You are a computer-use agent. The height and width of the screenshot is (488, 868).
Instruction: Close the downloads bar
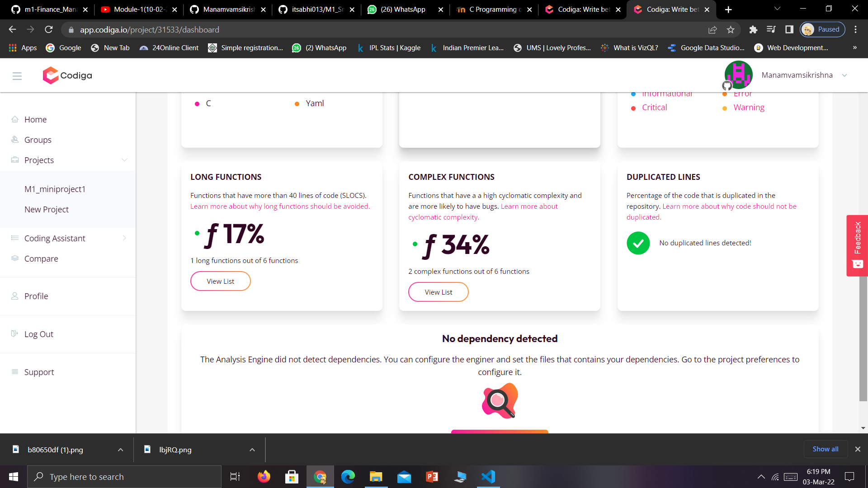coord(858,449)
